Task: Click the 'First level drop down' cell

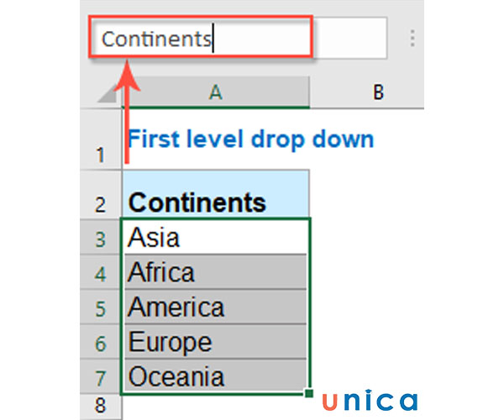Action: click(249, 139)
